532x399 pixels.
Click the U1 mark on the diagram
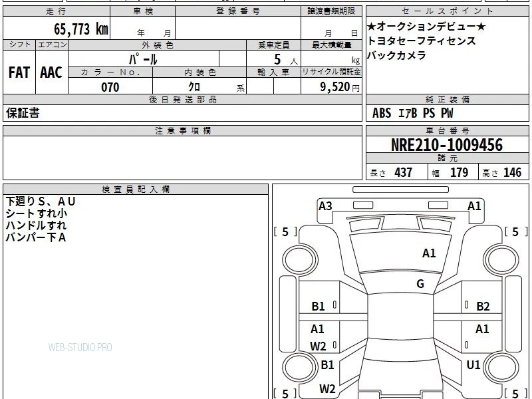[473, 365]
